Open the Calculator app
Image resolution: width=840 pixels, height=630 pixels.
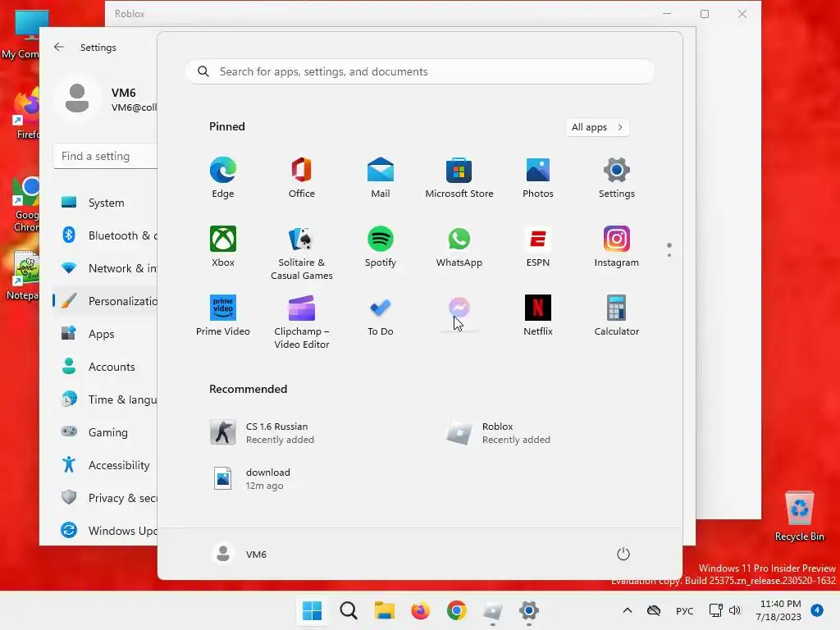coord(617,316)
